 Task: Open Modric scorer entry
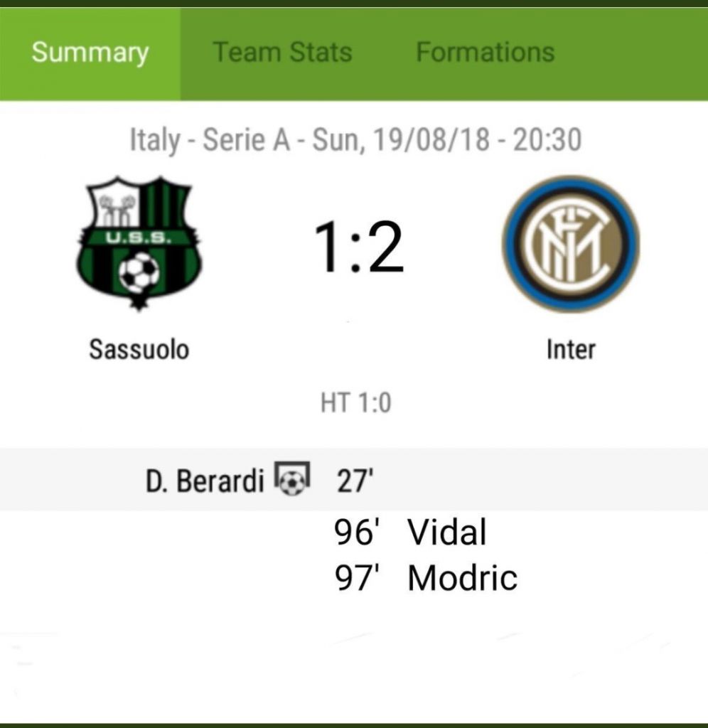point(463,578)
